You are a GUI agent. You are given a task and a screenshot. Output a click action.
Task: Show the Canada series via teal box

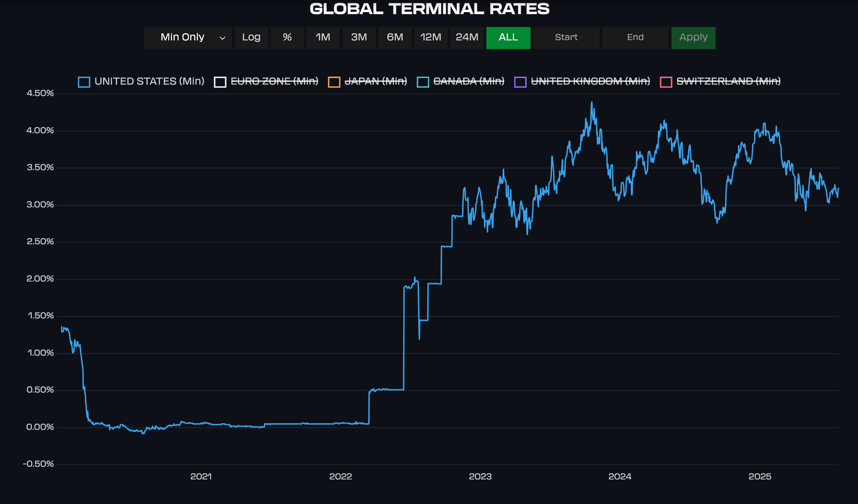[423, 82]
